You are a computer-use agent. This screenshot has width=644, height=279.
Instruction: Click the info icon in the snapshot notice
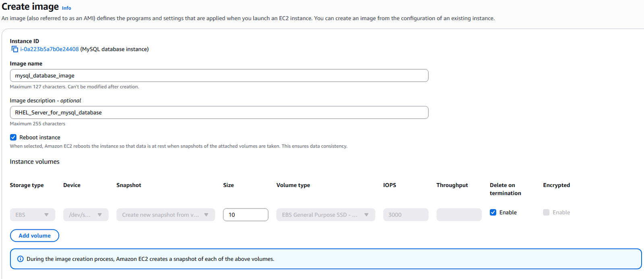pyautogui.click(x=21, y=259)
